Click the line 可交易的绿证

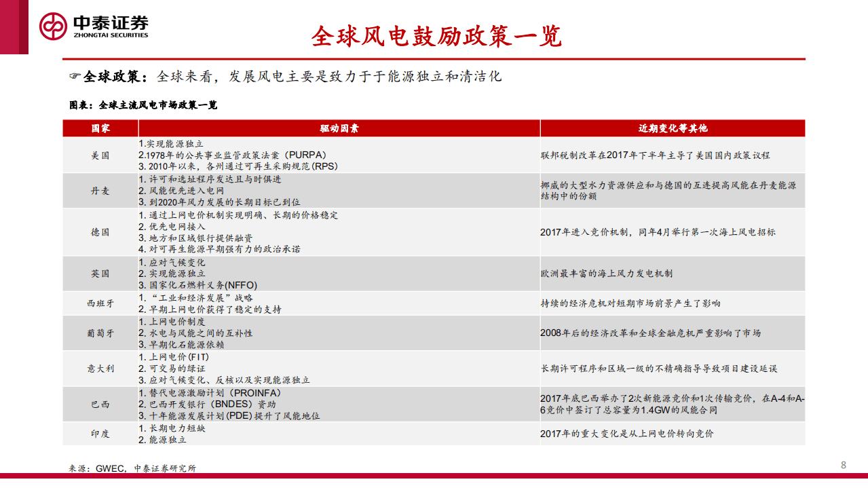[172, 369]
